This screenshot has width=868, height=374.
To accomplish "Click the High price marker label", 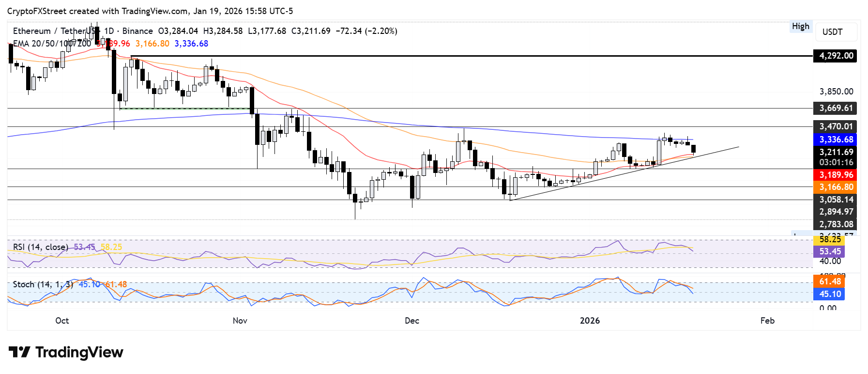I will point(800,27).
